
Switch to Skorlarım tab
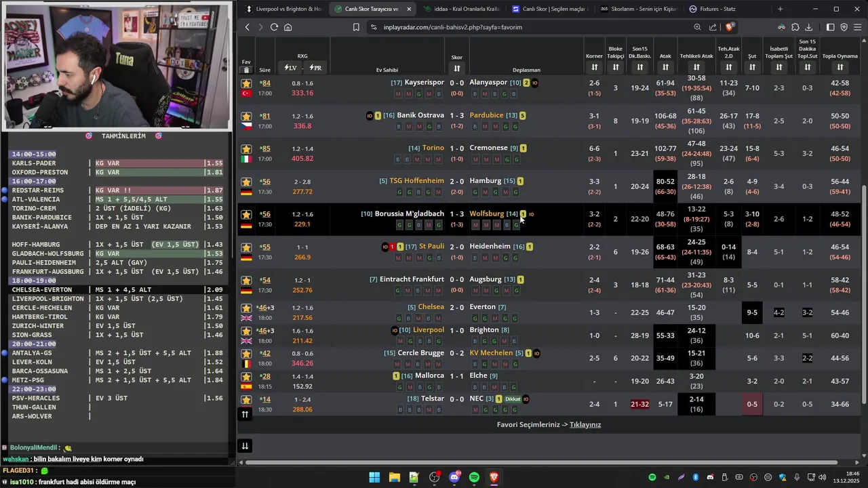(638, 9)
